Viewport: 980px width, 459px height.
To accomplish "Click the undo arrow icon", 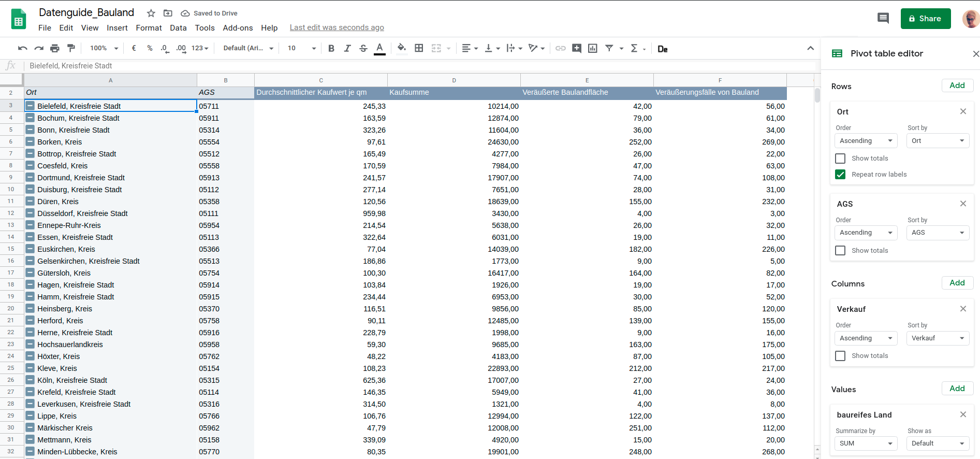I will (22, 48).
